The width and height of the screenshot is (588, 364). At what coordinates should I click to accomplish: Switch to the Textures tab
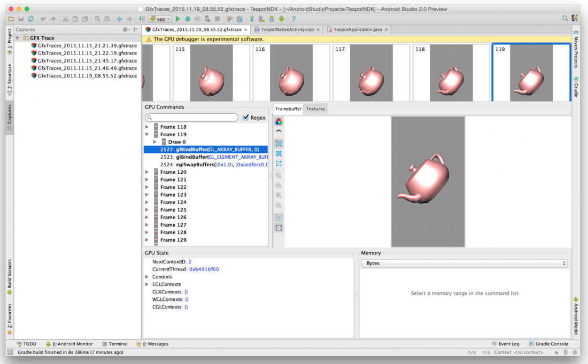tap(315, 109)
